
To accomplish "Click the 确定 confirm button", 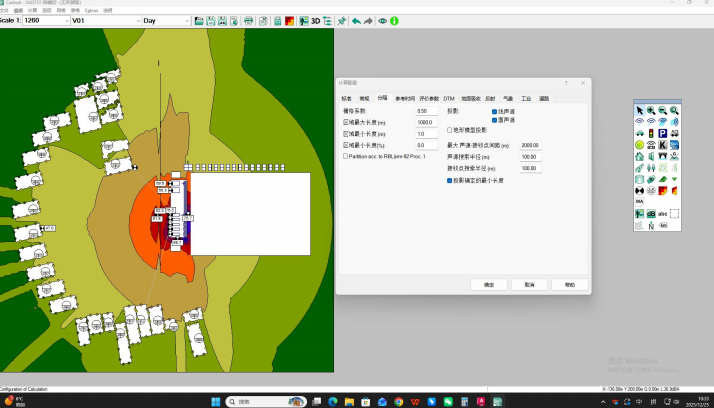I will (x=489, y=285).
